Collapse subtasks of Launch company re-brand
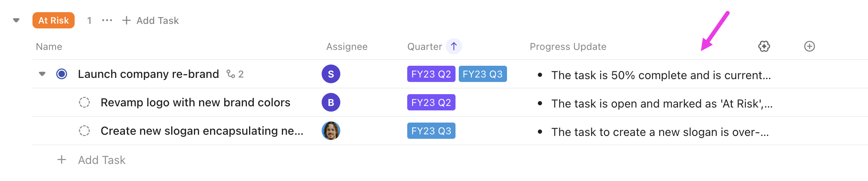The image size is (868, 181). point(42,74)
